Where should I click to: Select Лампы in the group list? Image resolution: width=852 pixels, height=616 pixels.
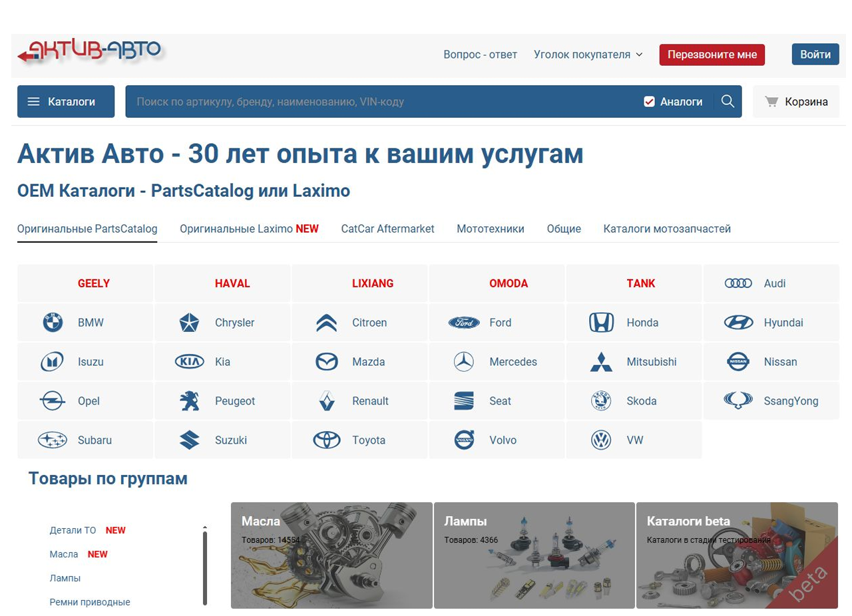pos(65,578)
